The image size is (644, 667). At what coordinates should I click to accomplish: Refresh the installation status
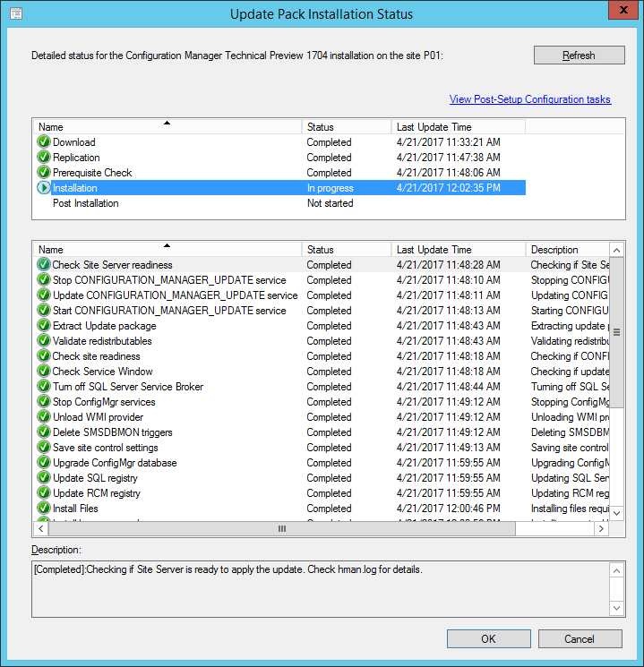tap(579, 56)
